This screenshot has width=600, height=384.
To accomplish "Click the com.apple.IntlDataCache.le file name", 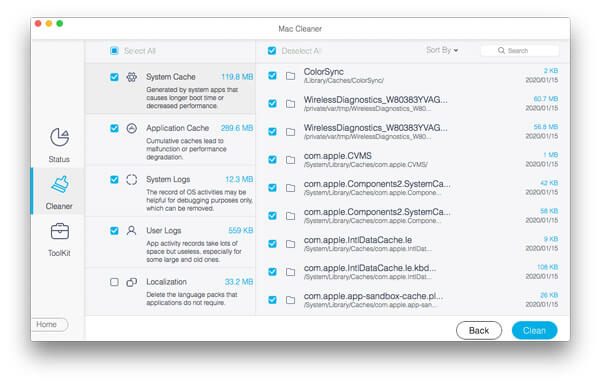I will 358,240.
